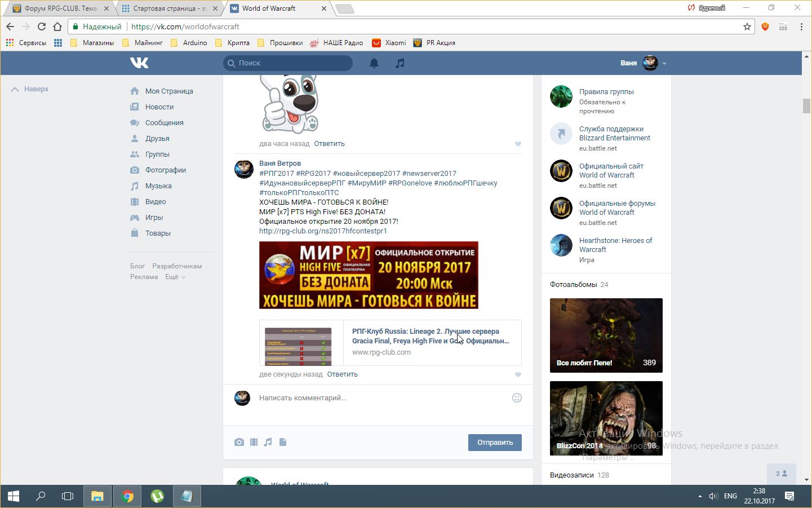Expand the Ещё footer dropdown
This screenshot has width=812, height=508.
(175, 277)
